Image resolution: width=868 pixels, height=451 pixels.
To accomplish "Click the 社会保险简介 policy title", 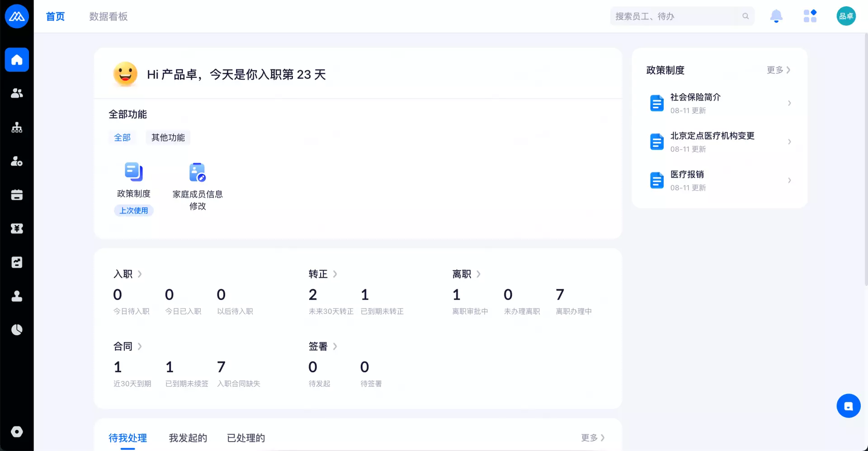I will coord(695,97).
